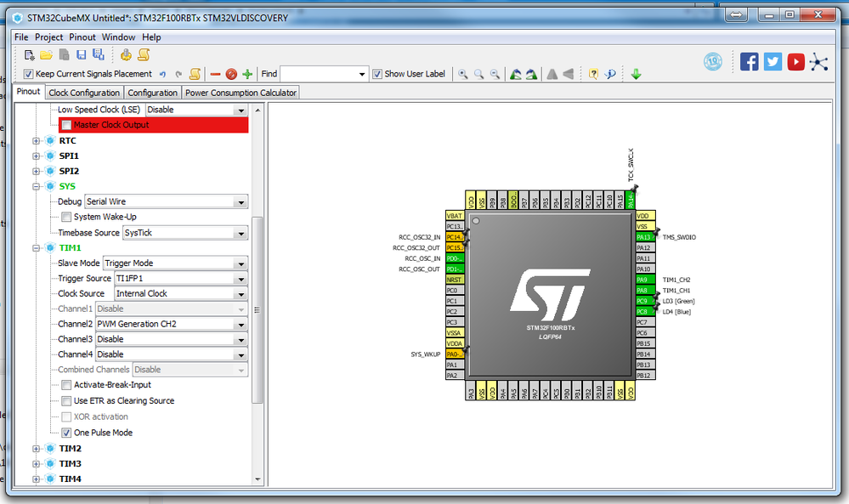Check Use ETR as Clearing Source

pos(66,401)
